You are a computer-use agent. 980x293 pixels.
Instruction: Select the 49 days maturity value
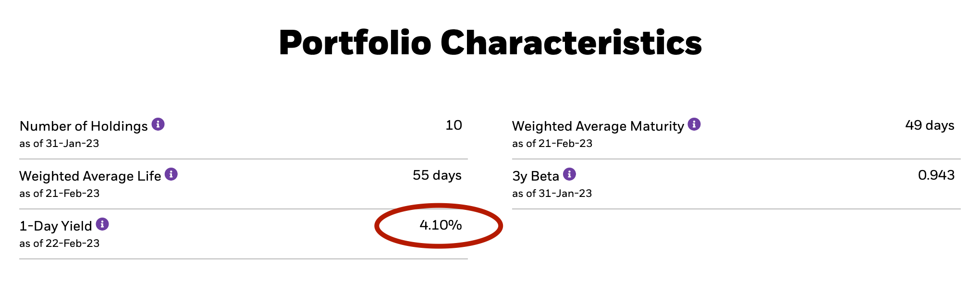[x=930, y=125]
